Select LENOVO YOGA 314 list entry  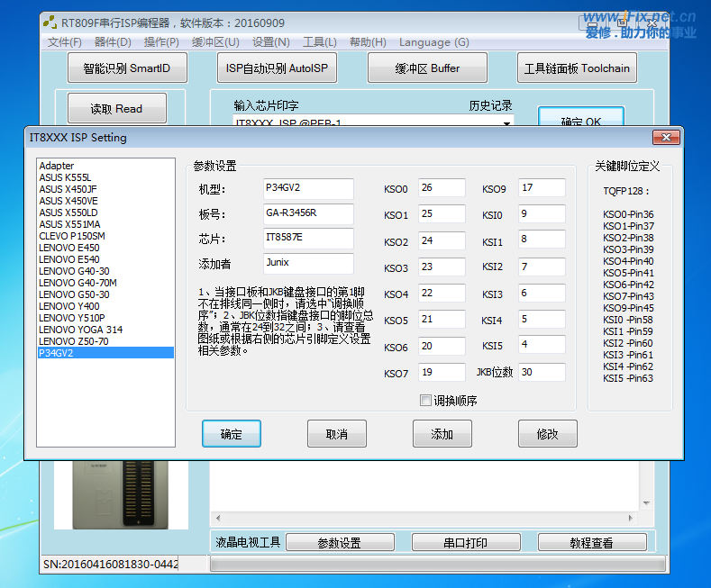80,330
